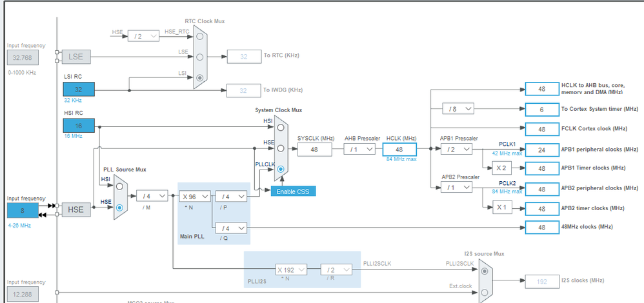This screenshot has width=644, height=303.
Task: Open the APB1 Prescaler dropdown
Action: coord(456,150)
